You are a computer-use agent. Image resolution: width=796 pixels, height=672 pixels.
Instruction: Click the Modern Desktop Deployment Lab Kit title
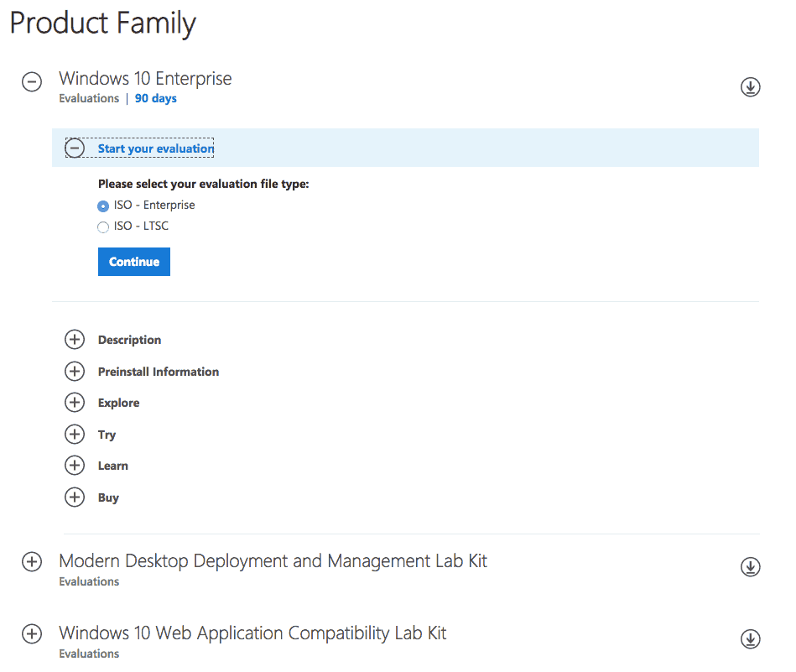coord(273,560)
